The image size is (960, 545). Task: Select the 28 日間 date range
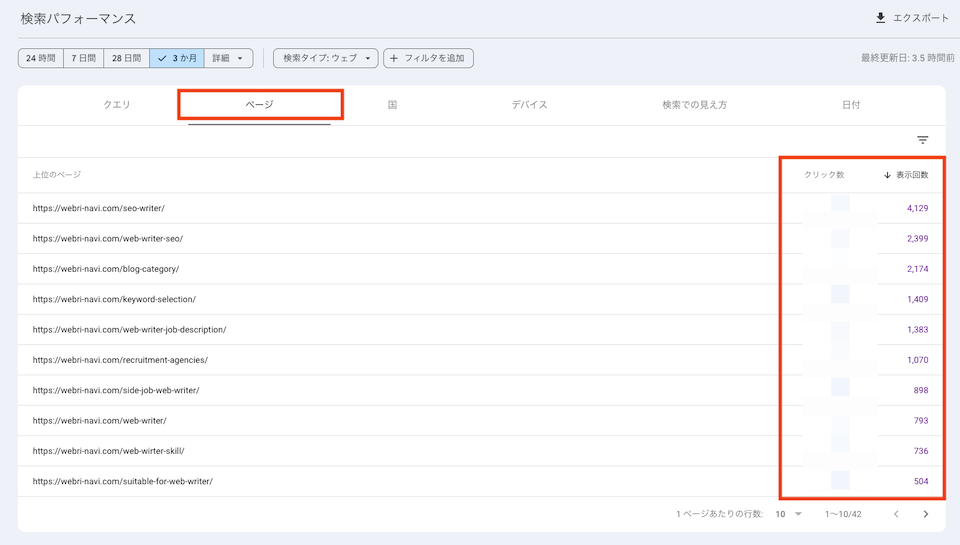[126, 58]
